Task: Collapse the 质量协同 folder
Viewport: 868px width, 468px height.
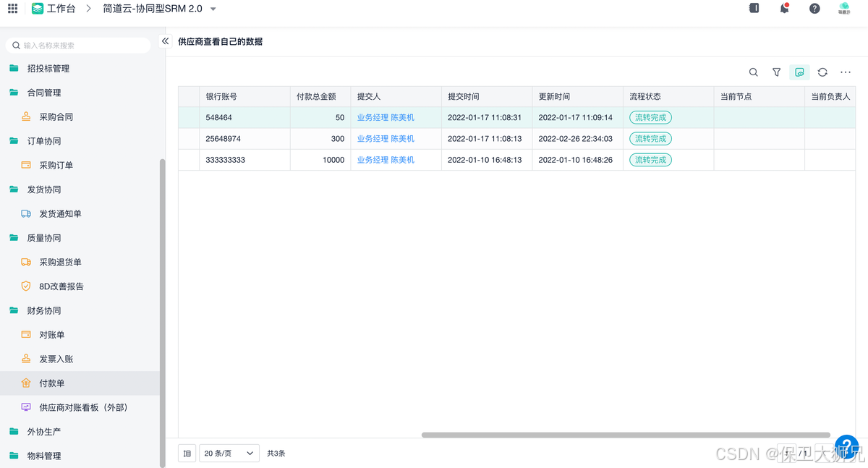Action: click(14, 238)
